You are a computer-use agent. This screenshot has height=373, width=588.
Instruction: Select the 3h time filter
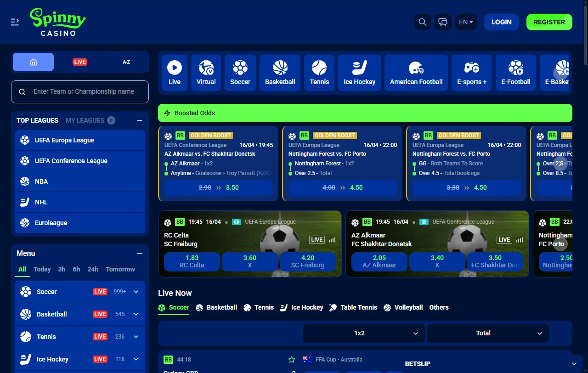tap(62, 269)
